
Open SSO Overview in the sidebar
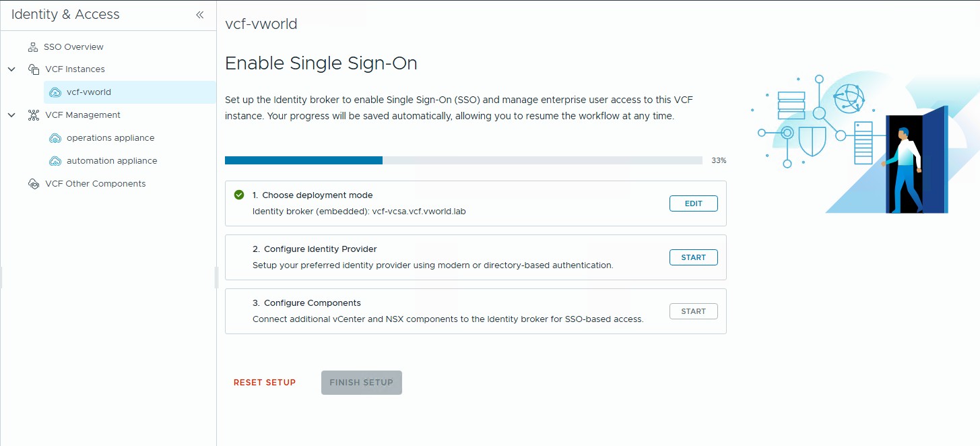point(73,47)
